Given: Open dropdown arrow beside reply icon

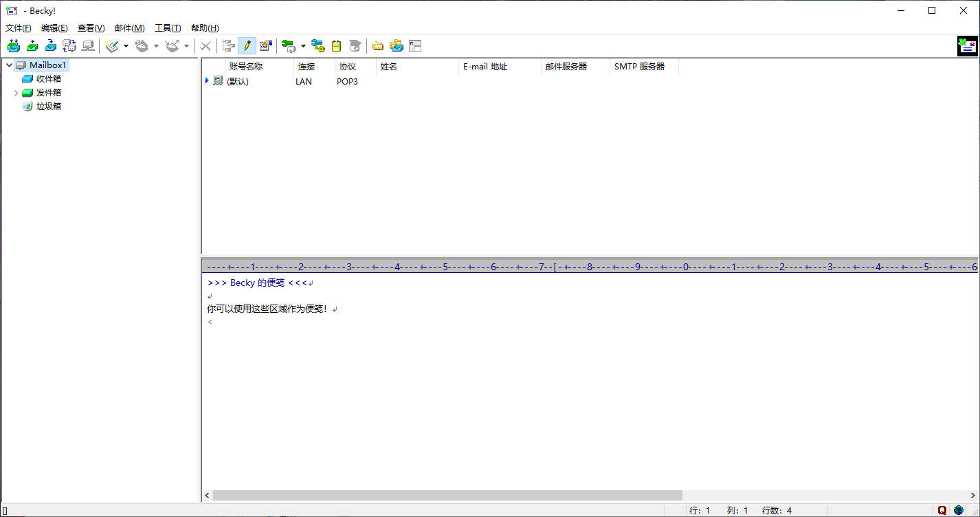Looking at the screenshot, I should click(x=156, y=46).
